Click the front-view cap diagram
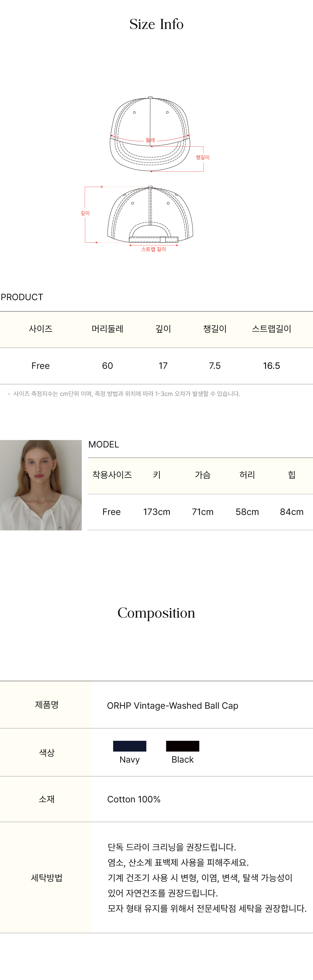 coord(150,133)
